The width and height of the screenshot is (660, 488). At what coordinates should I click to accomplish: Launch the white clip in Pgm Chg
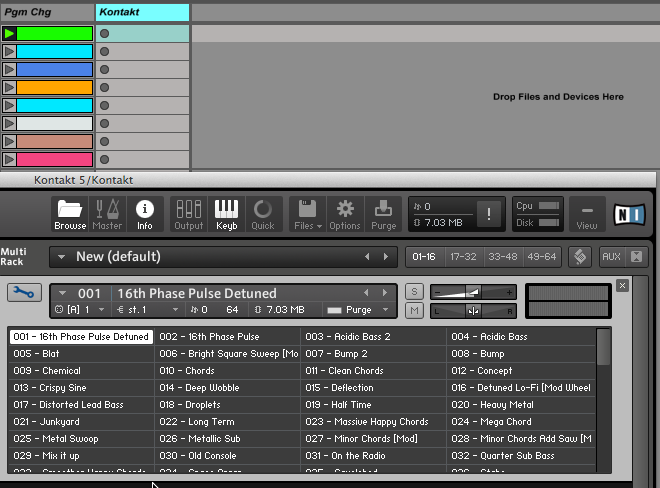(9, 123)
